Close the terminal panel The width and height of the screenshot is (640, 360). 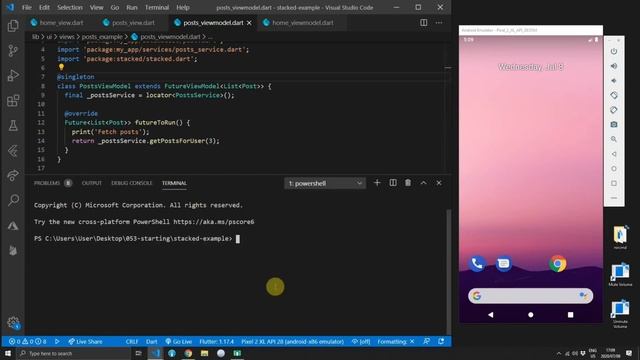pos(439,183)
